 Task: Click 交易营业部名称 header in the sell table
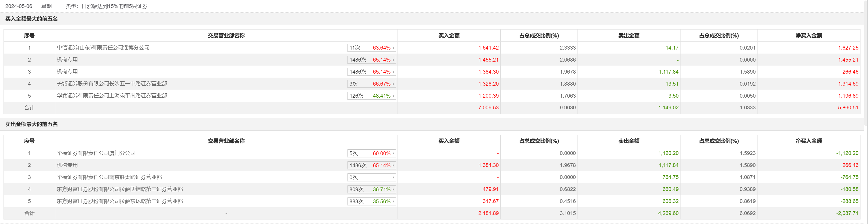[x=226, y=141]
